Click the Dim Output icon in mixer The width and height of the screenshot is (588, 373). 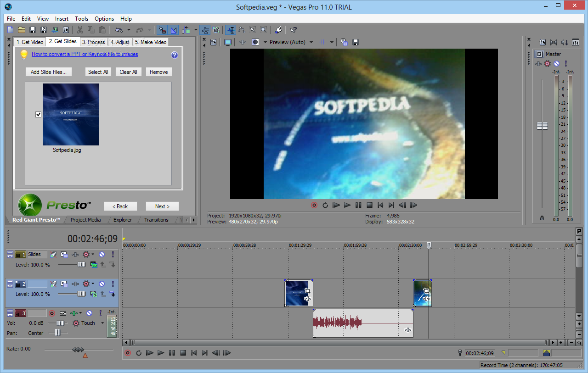click(565, 42)
